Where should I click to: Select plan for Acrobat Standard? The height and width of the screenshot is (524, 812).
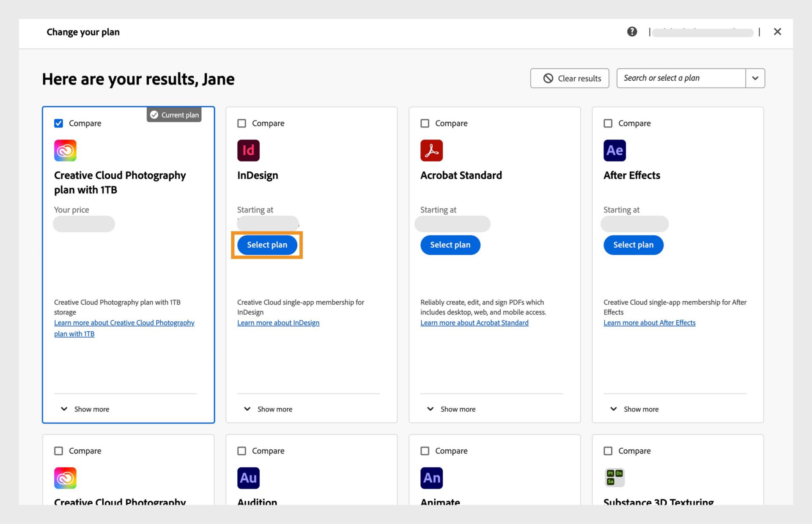click(450, 245)
